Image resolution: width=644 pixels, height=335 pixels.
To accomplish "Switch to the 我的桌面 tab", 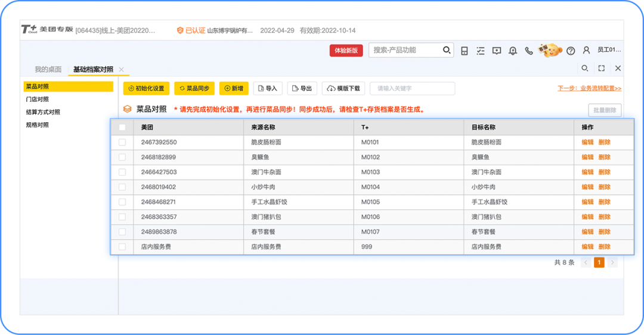I will tap(48, 69).
